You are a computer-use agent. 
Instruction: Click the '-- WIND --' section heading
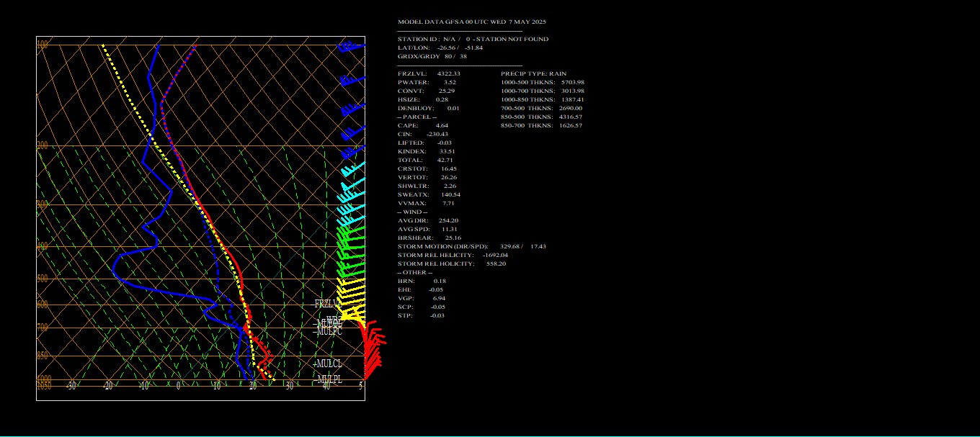click(x=413, y=212)
